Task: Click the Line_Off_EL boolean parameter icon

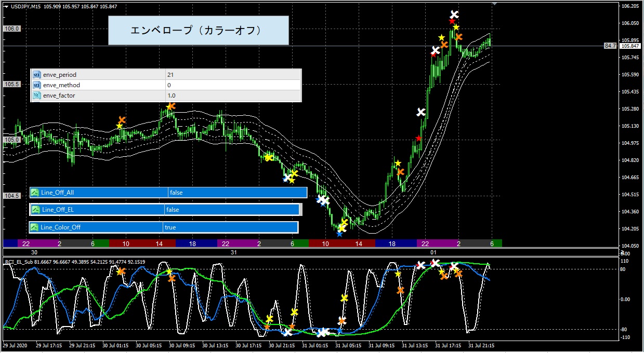Action: [x=36, y=210]
